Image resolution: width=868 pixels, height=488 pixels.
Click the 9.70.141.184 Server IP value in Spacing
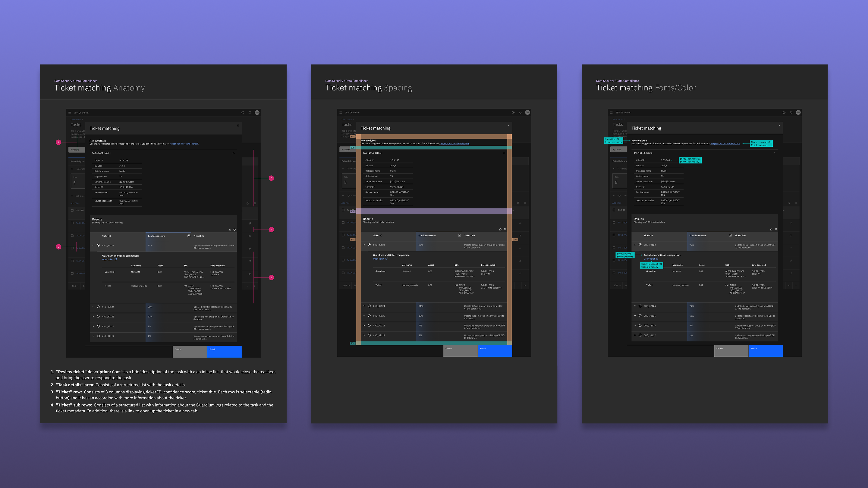click(397, 187)
